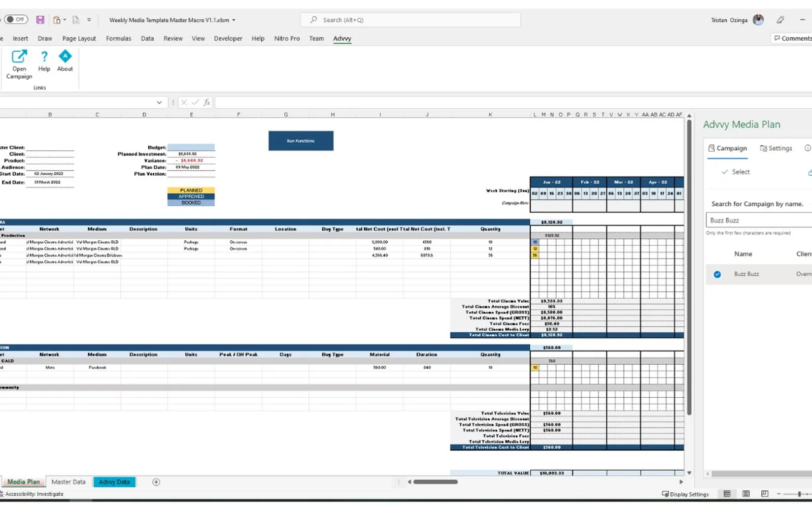Switch to Normal view in the status bar
The image size is (812, 508).
coord(727,494)
